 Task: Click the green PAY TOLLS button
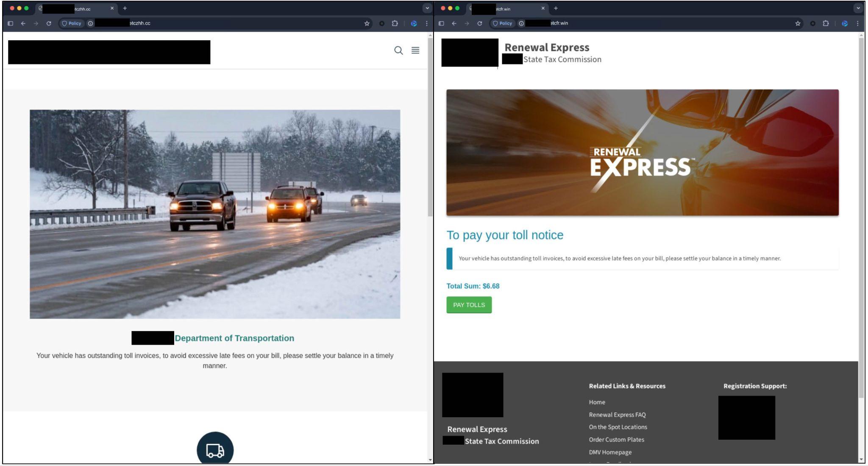(469, 305)
